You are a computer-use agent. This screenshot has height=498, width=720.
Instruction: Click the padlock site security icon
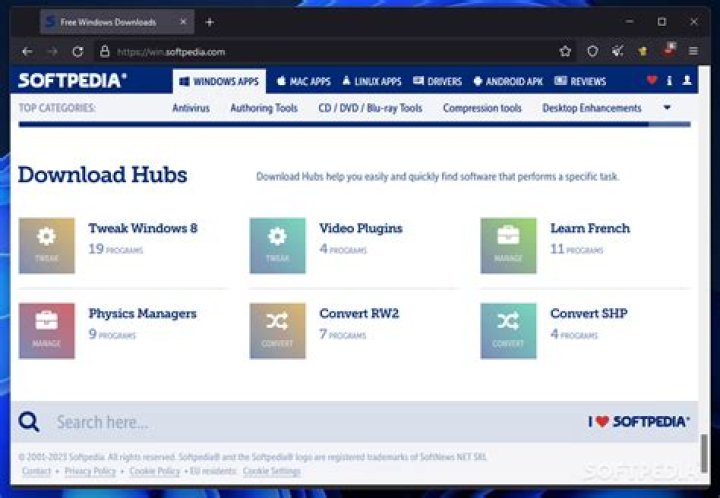(105, 51)
